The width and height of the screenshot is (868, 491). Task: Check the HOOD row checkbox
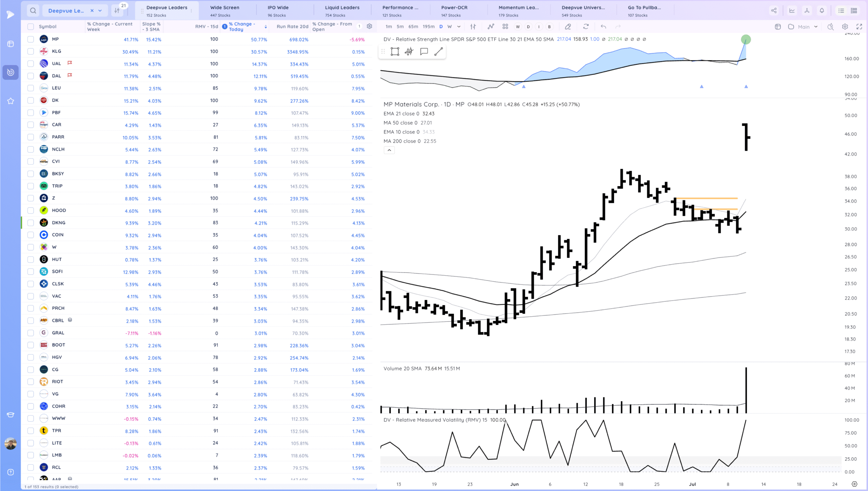click(31, 210)
